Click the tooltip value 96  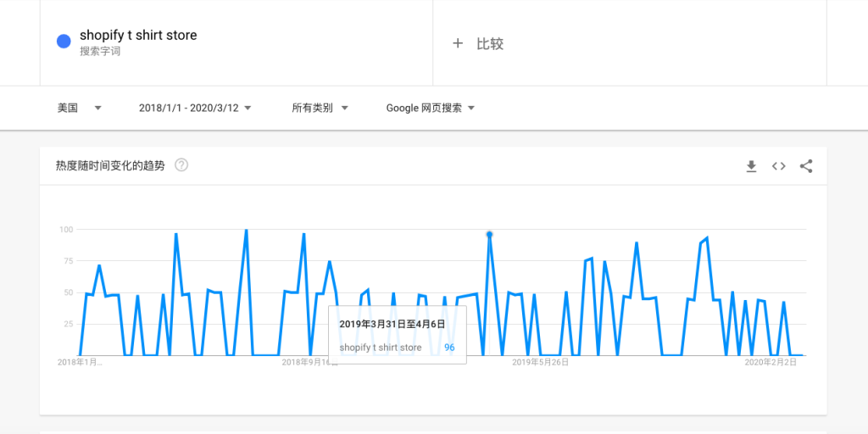449,348
